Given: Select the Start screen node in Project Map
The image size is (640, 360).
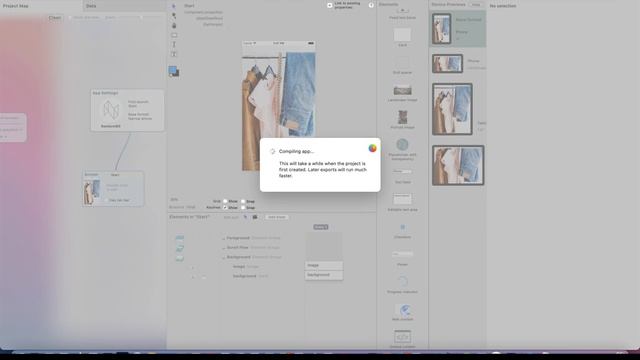Looking at the screenshot, I should click(113, 189).
